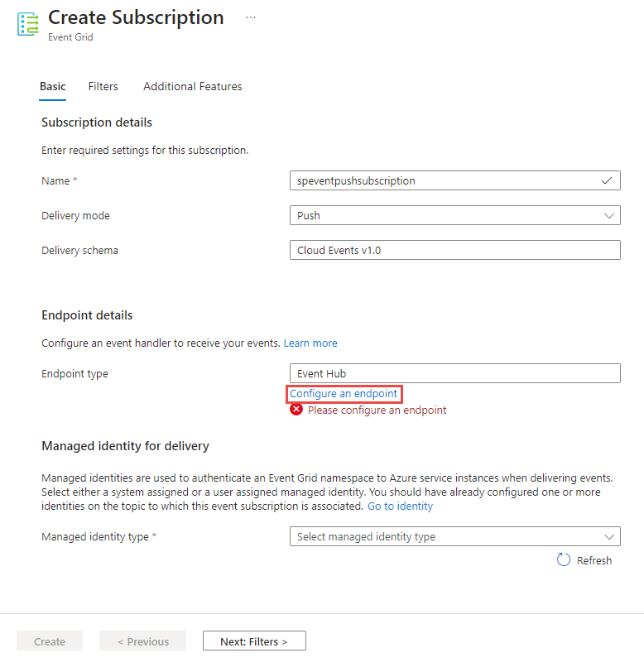Click the Next: Filters button
The width and height of the screenshot is (644, 672).
254,641
